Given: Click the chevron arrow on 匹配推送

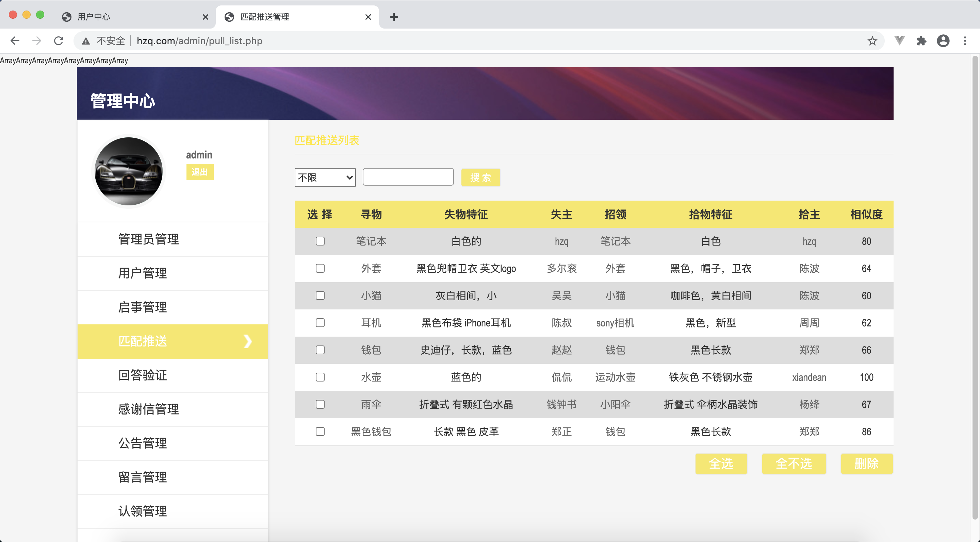Looking at the screenshot, I should coord(248,341).
